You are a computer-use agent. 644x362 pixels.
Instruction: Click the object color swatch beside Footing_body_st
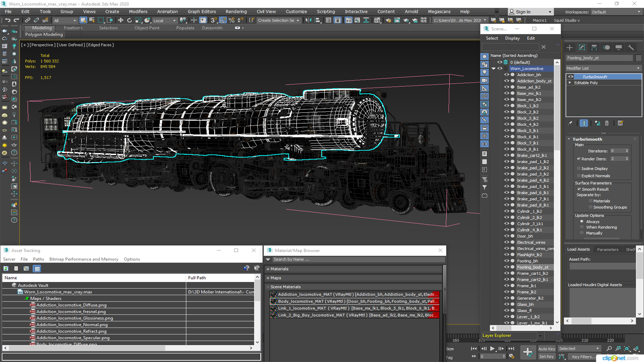pyautogui.click(x=638, y=58)
